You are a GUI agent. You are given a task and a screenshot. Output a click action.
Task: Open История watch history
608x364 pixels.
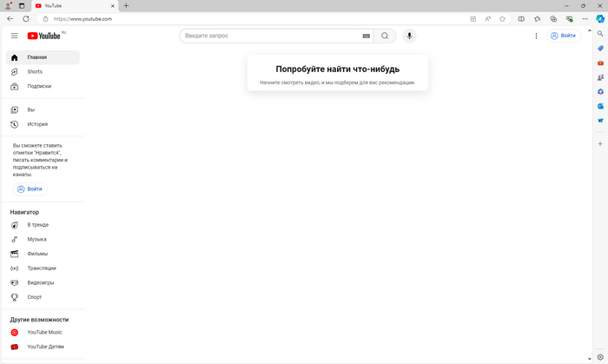pyautogui.click(x=43, y=124)
